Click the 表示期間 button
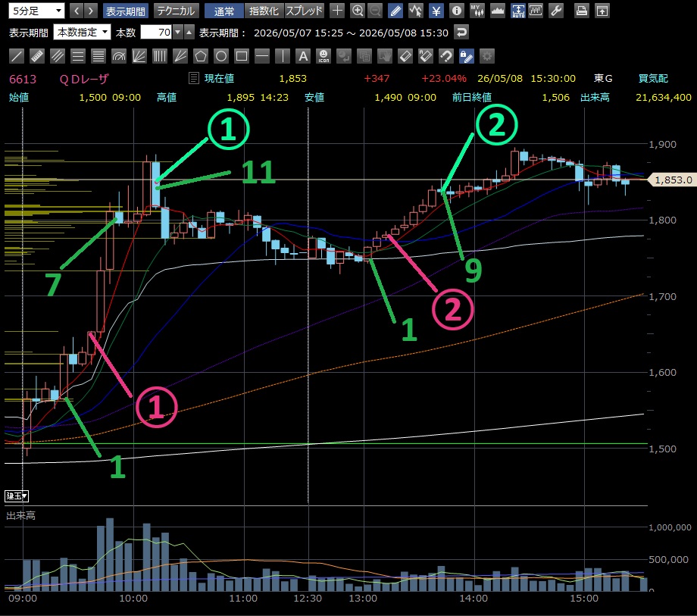Image resolution: width=697 pixels, height=616 pixels. tap(126, 11)
